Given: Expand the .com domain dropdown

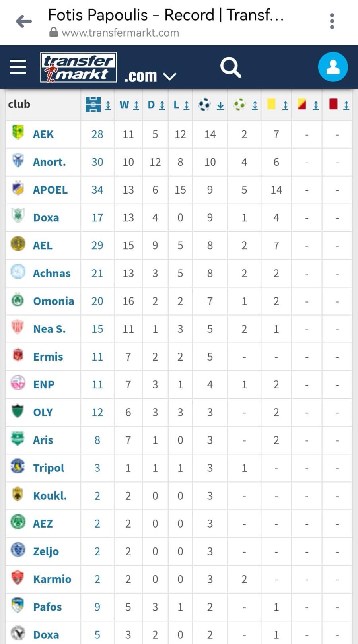Looking at the screenshot, I should (x=150, y=76).
